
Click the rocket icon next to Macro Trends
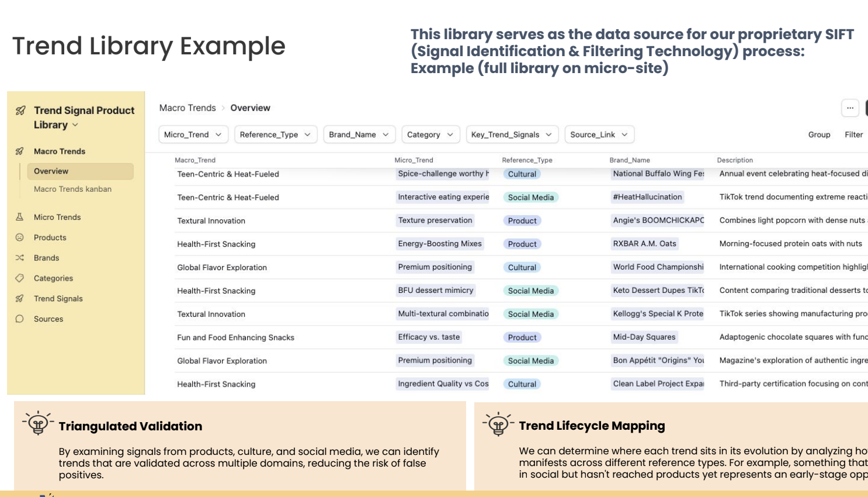19,151
